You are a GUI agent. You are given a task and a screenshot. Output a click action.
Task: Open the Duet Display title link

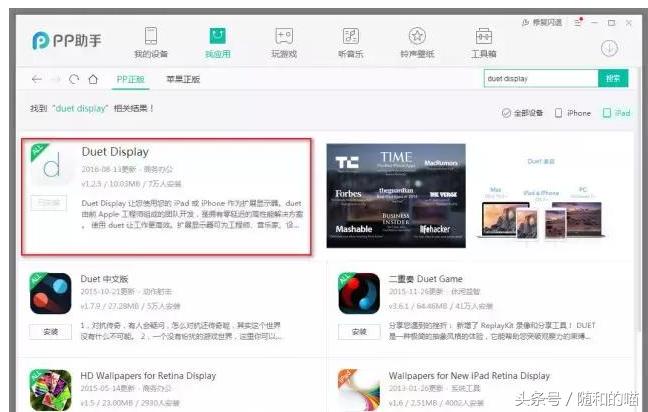[x=115, y=152]
